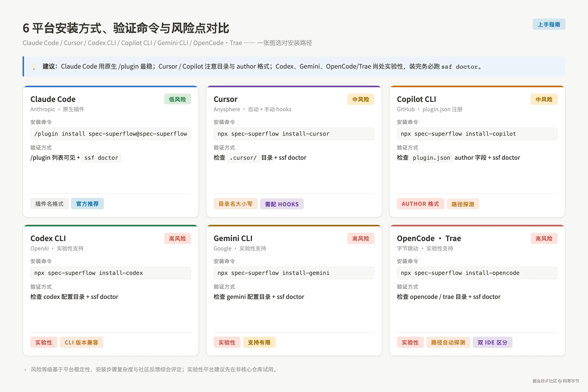
Task: Click "author 字段 + ssf doctor" text
Action: tap(487, 158)
